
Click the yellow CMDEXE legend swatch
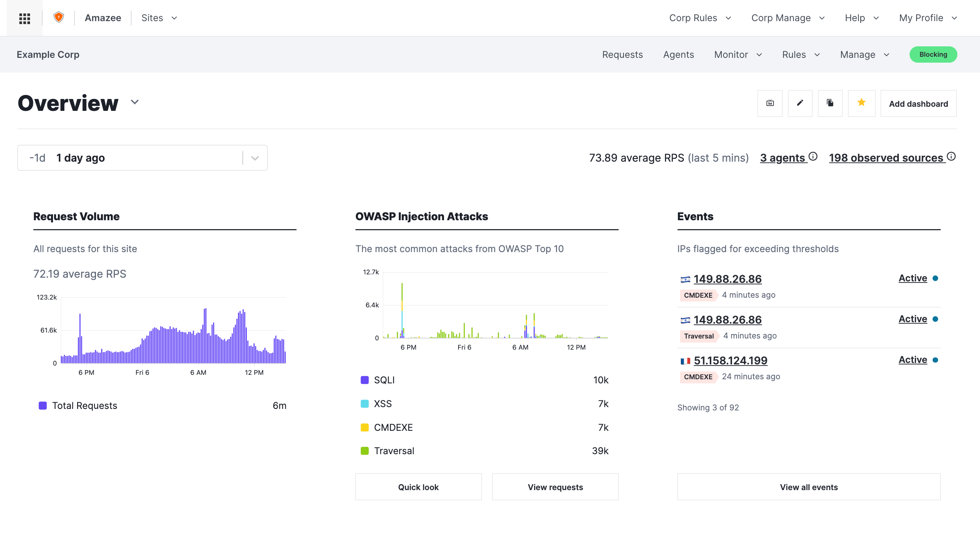364,427
